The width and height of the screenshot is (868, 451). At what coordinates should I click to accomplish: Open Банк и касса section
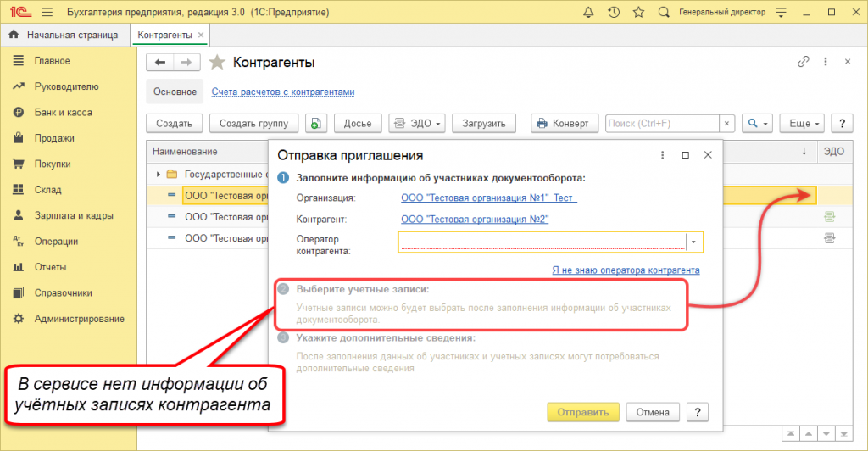(x=63, y=113)
